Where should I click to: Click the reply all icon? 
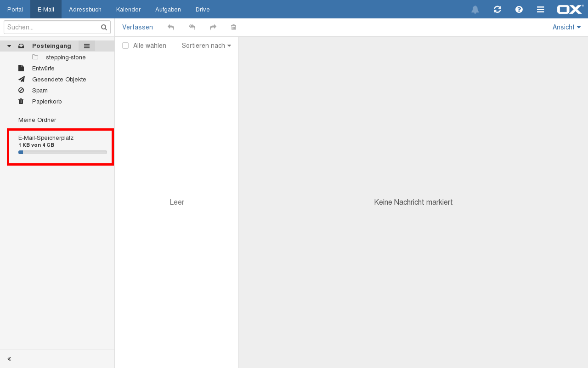pos(192,28)
